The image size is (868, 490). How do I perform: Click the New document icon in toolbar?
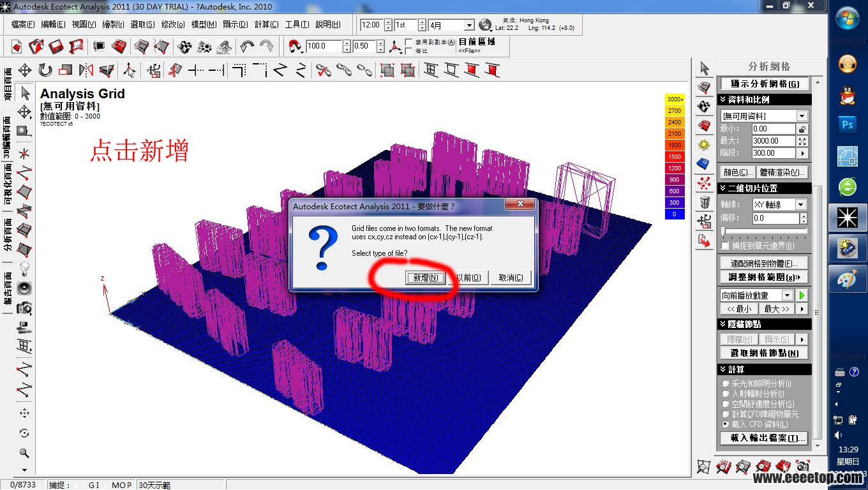coord(17,47)
